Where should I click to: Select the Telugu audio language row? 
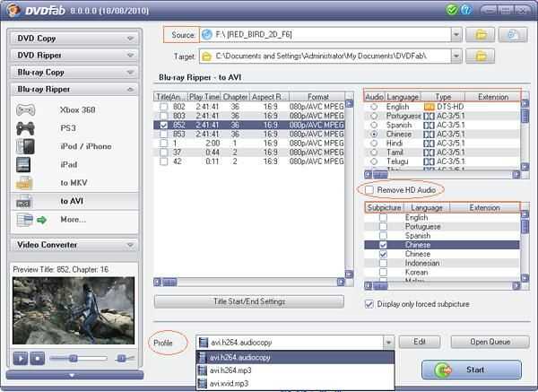click(x=442, y=161)
